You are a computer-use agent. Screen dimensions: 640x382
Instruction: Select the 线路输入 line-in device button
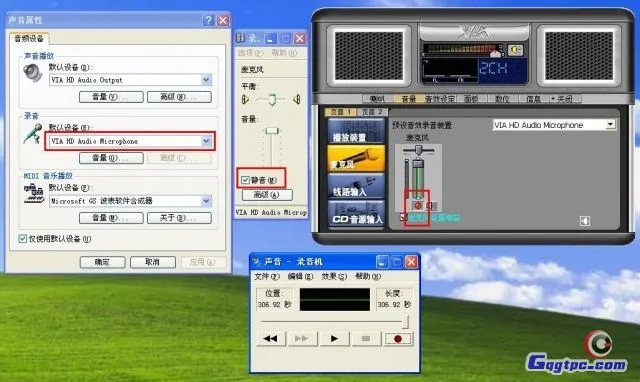click(356, 186)
